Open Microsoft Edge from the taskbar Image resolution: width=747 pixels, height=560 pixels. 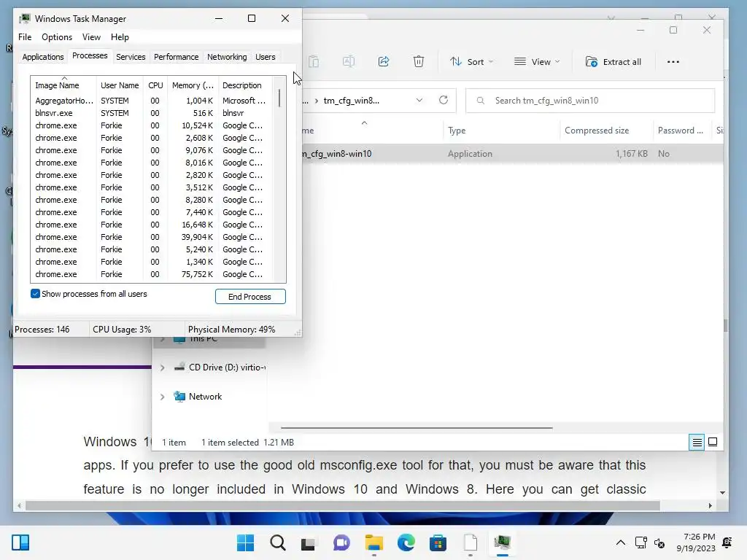pos(406,542)
